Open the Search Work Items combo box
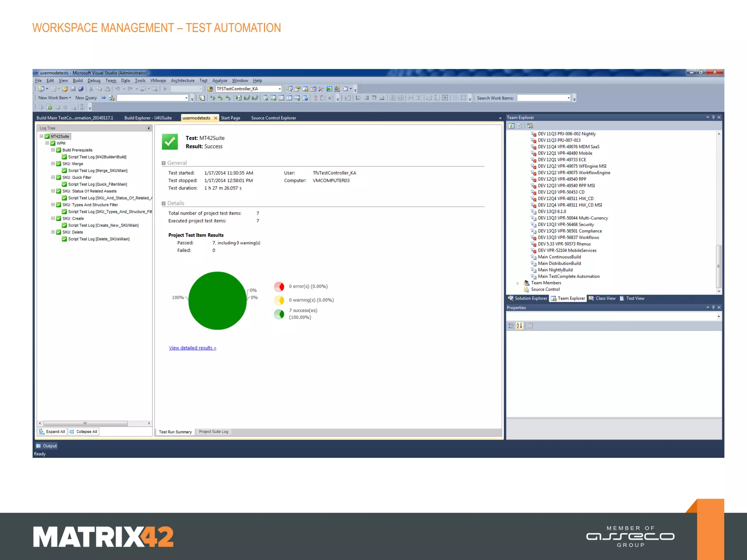This screenshot has width=747, height=560. (543, 98)
